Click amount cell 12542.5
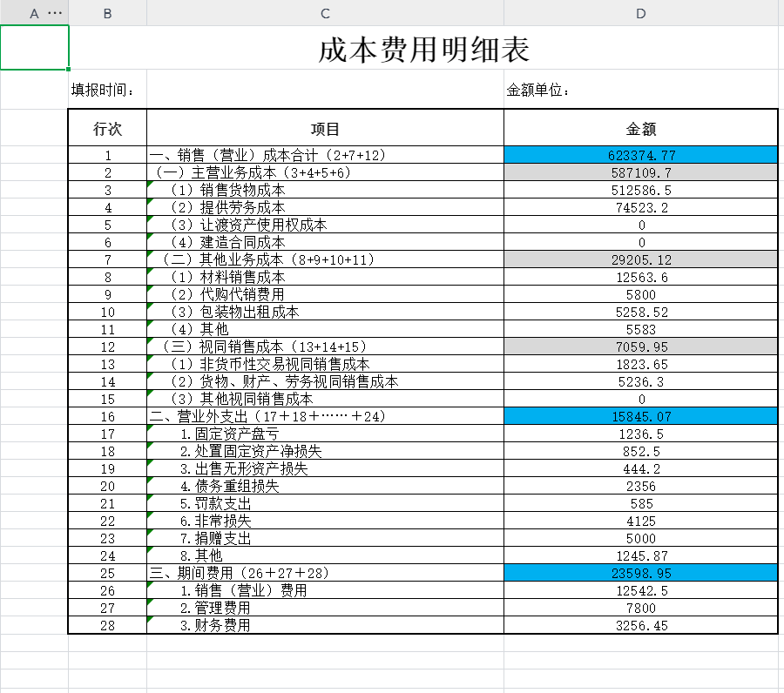This screenshot has height=693, width=784. pos(641,590)
